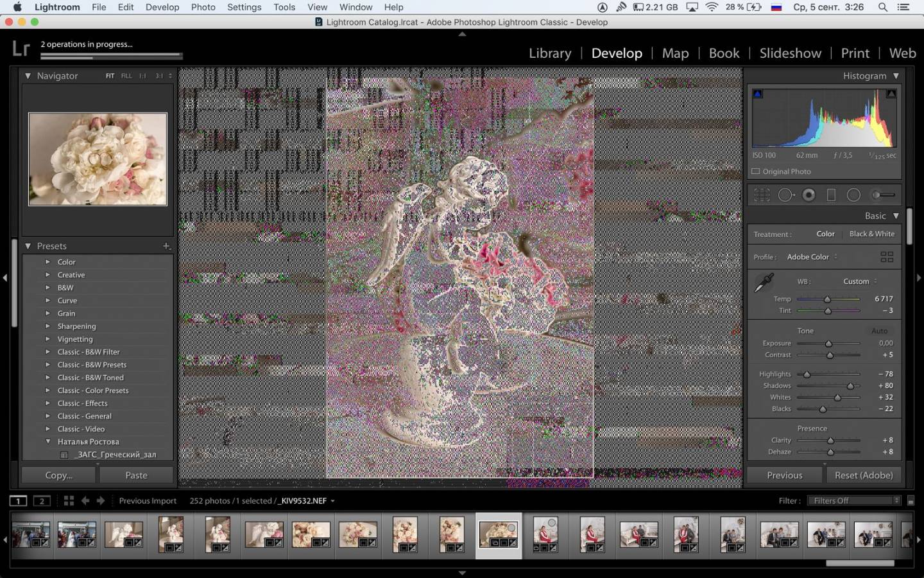Click the Paste button

click(136, 475)
